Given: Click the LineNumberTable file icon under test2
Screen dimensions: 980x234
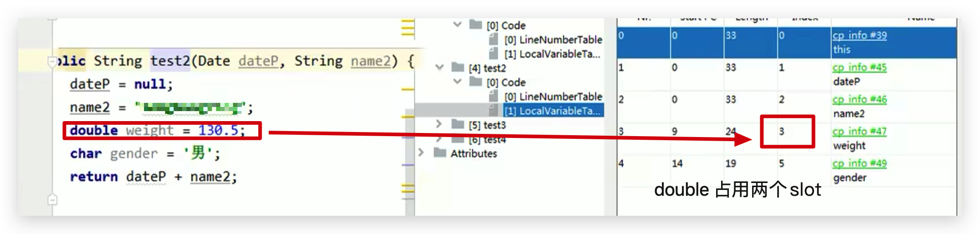Looking at the screenshot, I should click(493, 97).
